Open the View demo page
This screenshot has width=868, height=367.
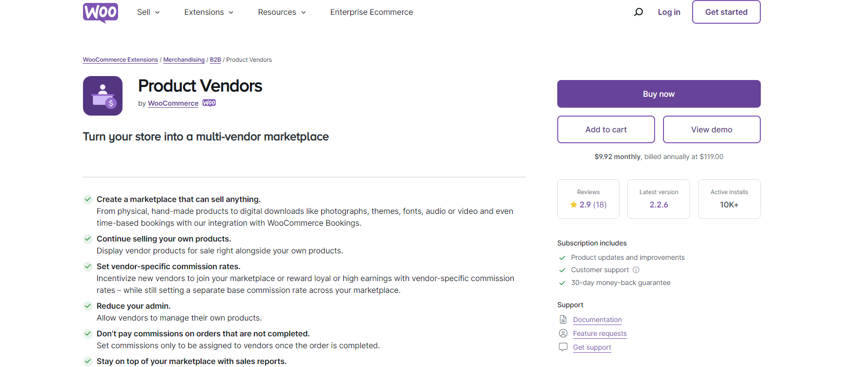(x=711, y=129)
